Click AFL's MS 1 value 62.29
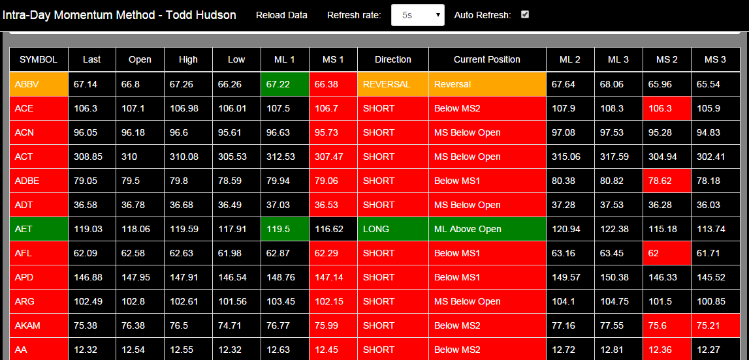The image size is (749, 360). click(x=333, y=254)
